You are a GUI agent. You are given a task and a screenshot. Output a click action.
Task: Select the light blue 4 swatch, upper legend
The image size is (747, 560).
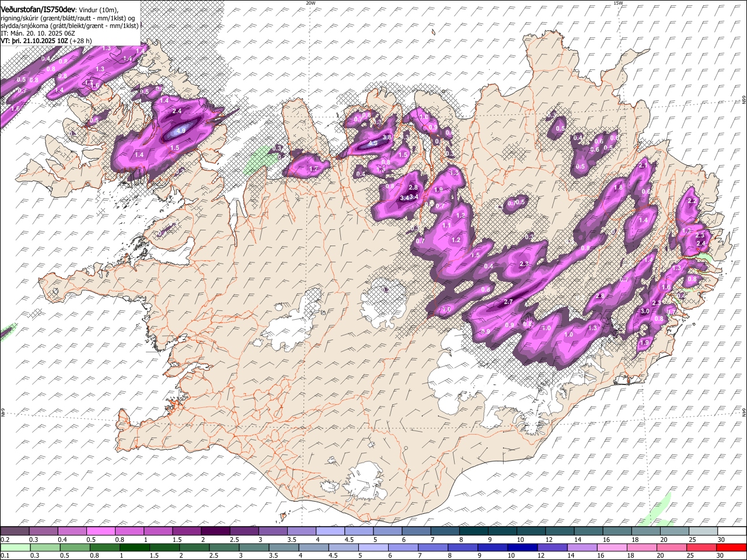330,531
